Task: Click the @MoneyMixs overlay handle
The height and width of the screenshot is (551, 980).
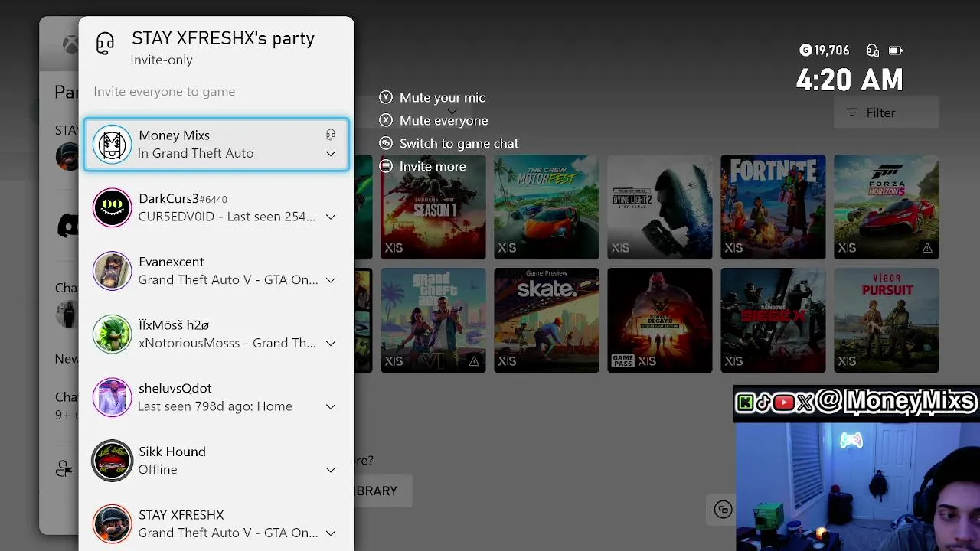Action: coord(896,402)
